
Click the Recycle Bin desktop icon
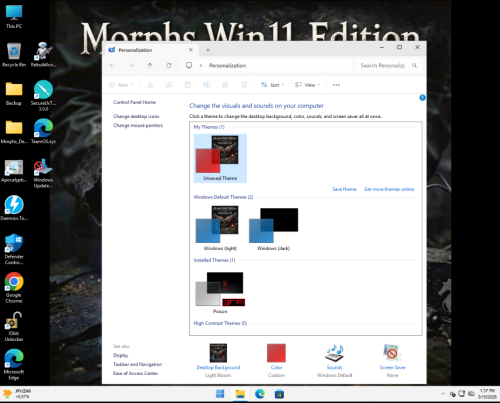coord(14,54)
